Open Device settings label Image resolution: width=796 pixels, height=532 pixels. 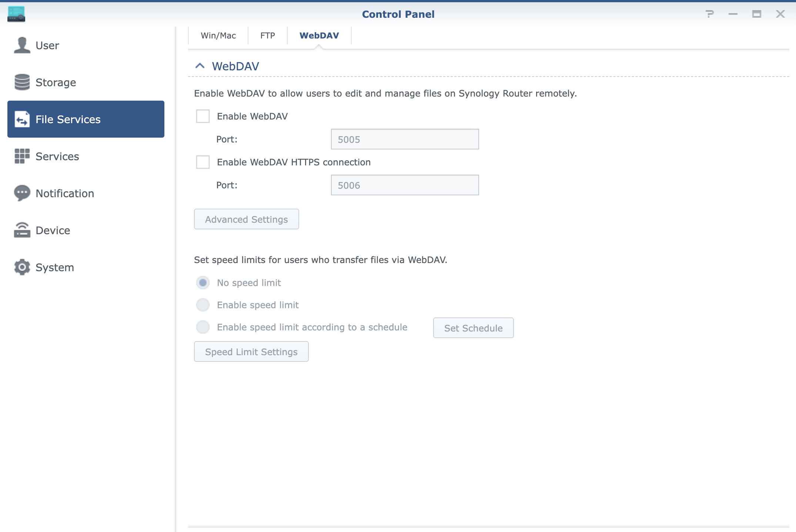[53, 230]
